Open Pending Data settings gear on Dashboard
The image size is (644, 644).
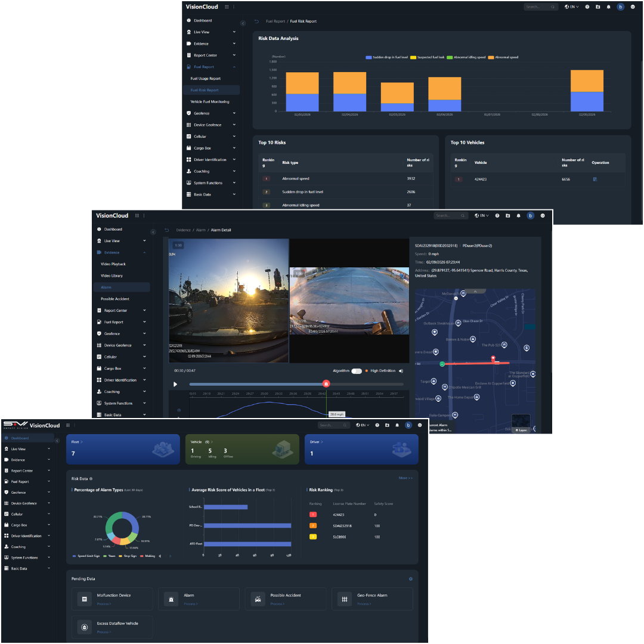[x=410, y=579]
